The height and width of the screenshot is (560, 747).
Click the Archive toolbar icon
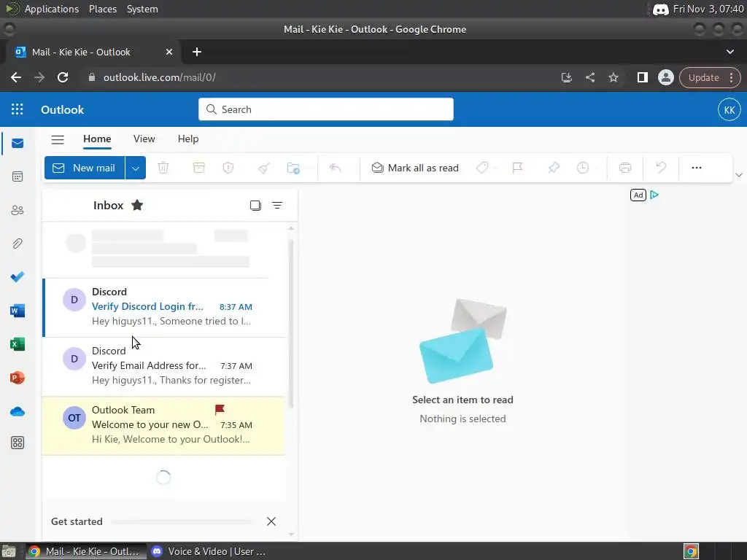(x=198, y=168)
